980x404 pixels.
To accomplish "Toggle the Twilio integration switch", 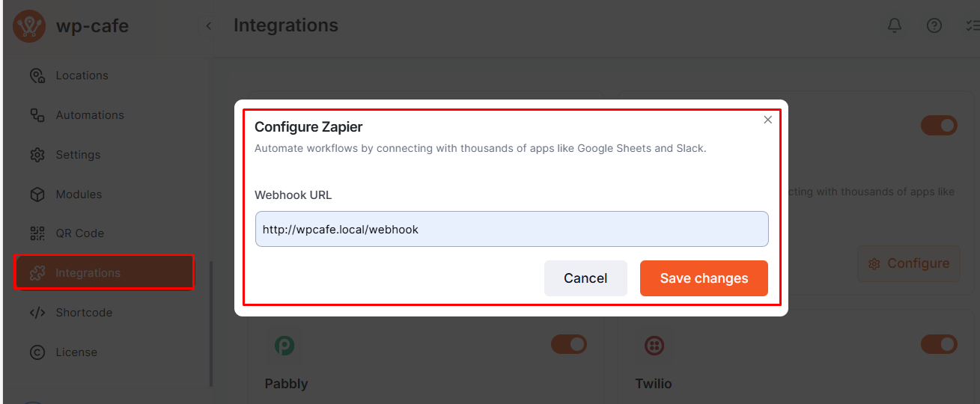I will [939, 344].
